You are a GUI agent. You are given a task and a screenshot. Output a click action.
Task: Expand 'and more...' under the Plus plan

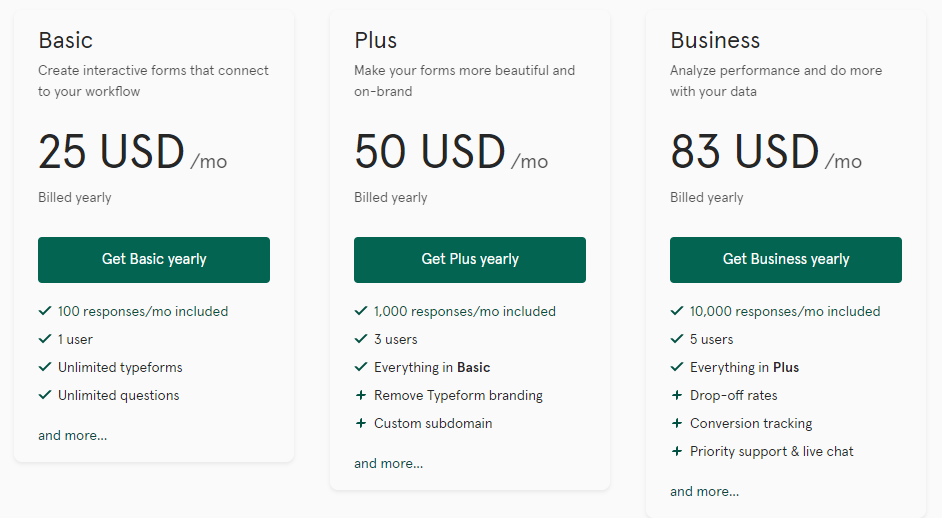[x=389, y=463]
